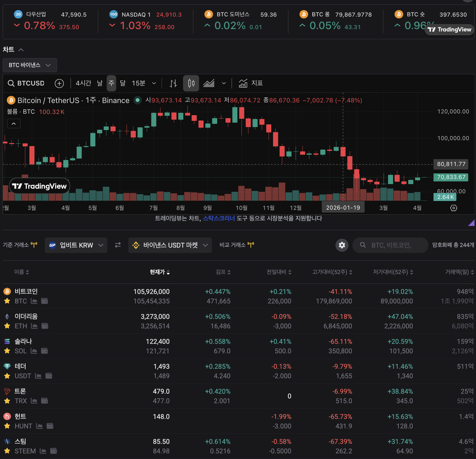Image resolution: width=476 pixels, height=459 pixels.
Task: Open the BTC 도미넌스 ticker item
Action: (x=241, y=21)
